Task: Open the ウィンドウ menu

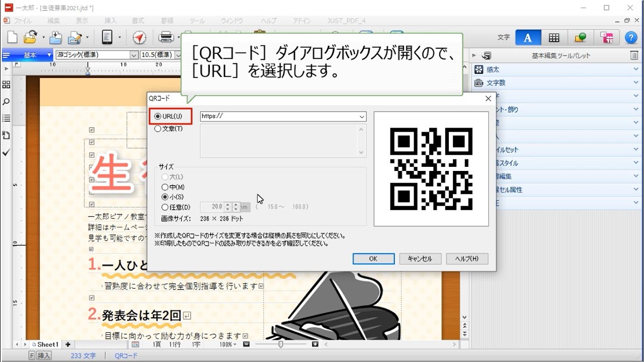Action: click(x=232, y=21)
